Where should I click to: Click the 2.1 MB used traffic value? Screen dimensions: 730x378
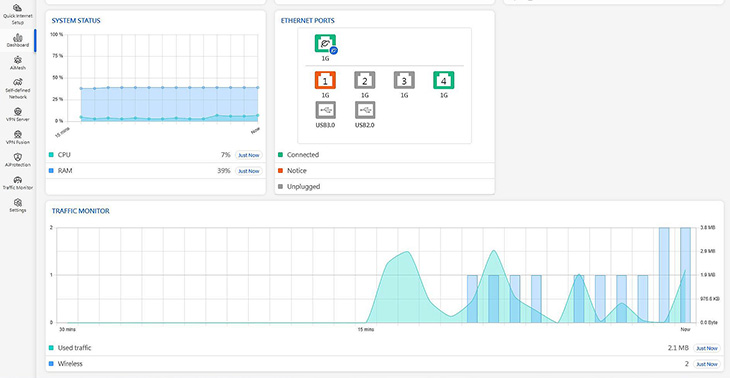(678, 348)
